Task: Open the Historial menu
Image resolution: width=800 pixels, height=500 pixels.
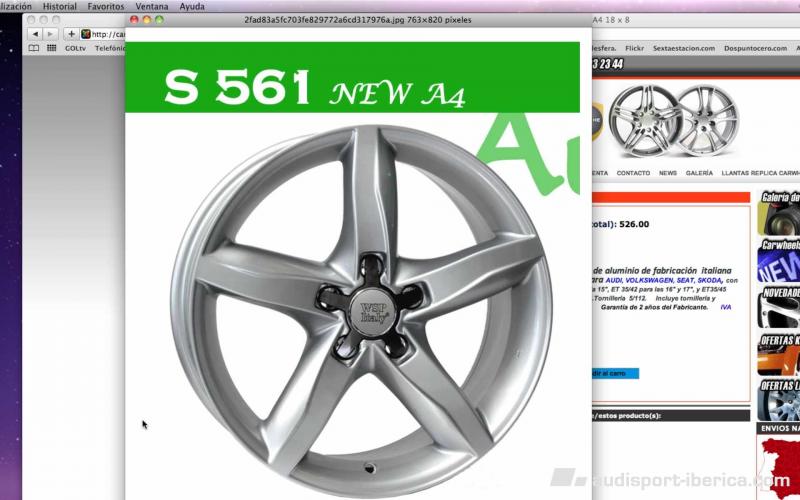Action: tap(59, 7)
